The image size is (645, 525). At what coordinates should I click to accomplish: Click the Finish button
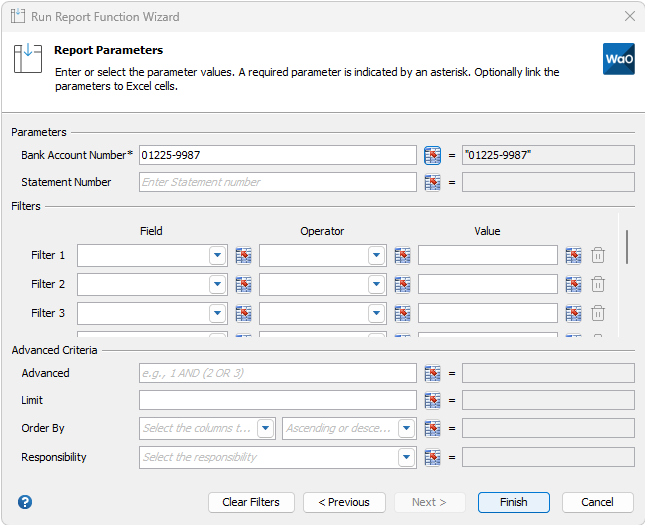click(513, 502)
